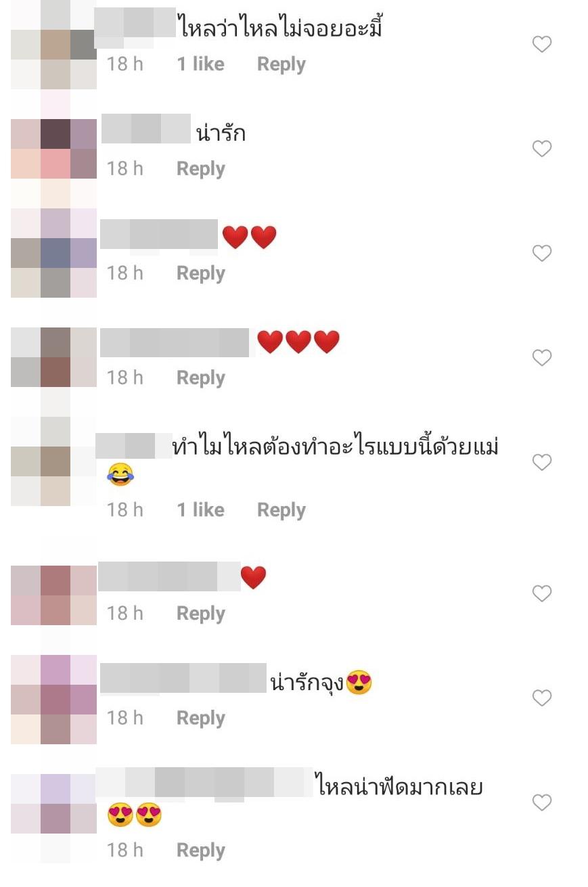Like the comment with three red hearts
This screenshot has width=588, height=887.
point(542,357)
